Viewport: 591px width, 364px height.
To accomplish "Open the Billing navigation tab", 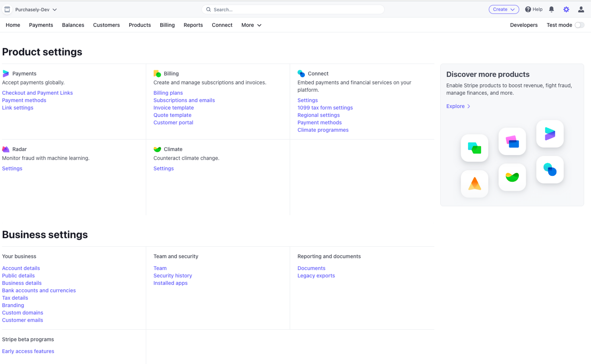I will (x=167, y=25).
